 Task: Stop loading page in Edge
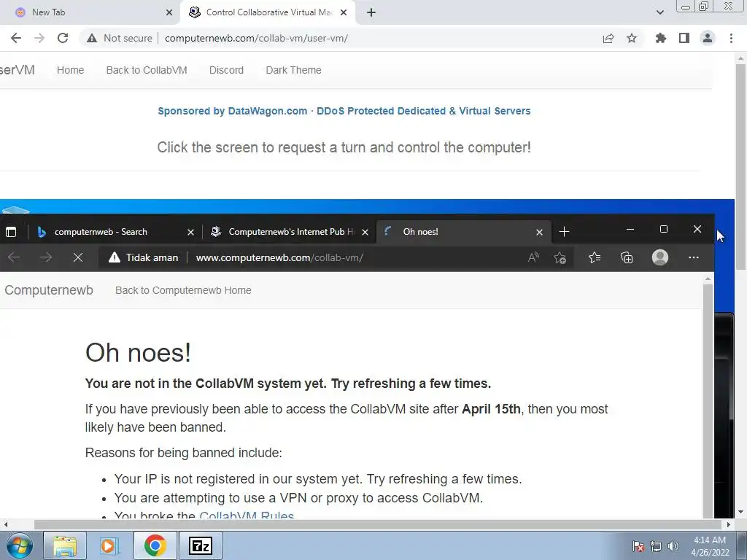[77, 257]
